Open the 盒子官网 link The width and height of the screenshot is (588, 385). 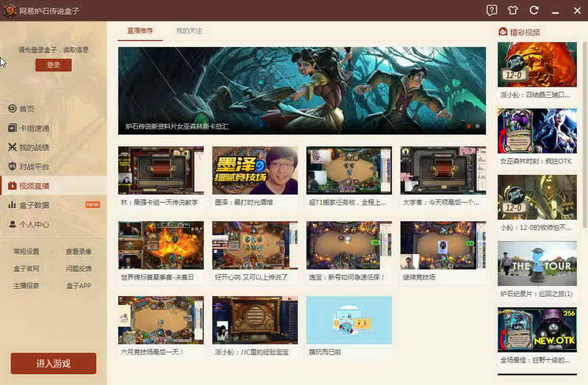pyautogui.click(x=26, y=268)
